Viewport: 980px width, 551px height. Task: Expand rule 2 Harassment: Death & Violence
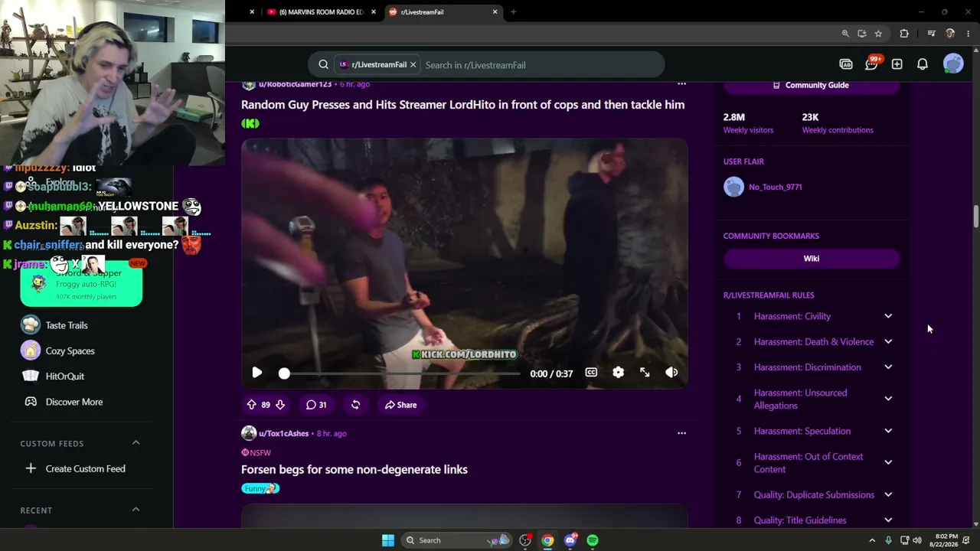(x=888, y=341)
